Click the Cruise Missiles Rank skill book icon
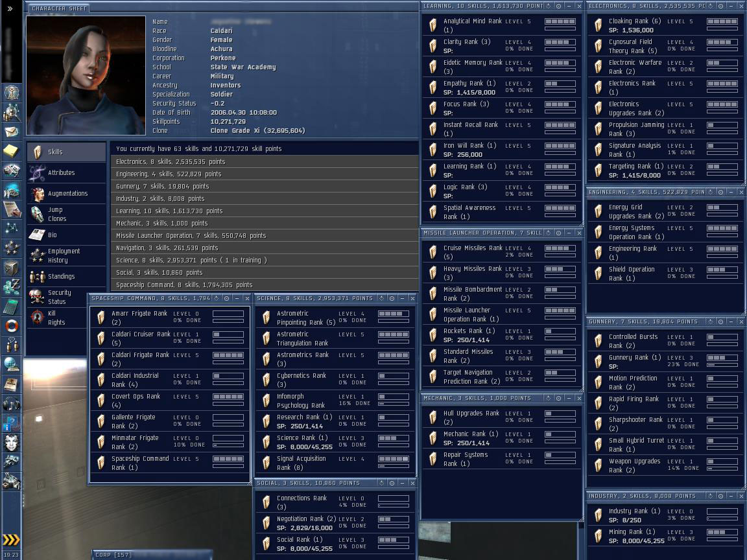 (433, 252)
